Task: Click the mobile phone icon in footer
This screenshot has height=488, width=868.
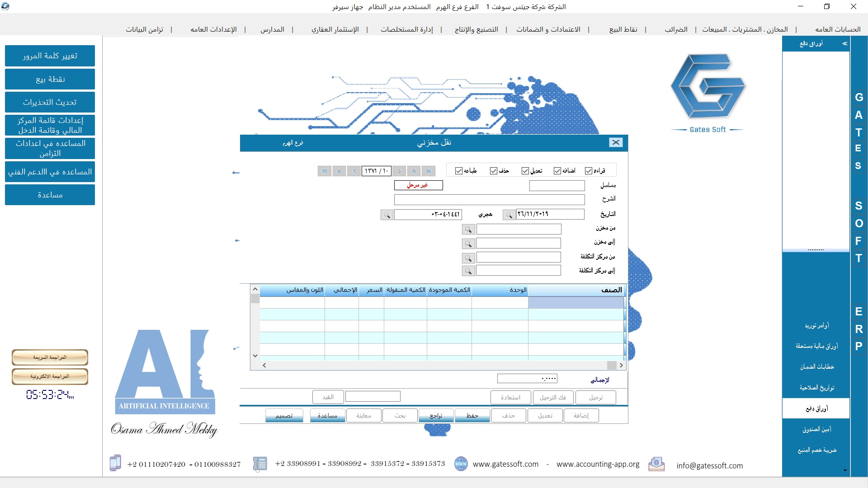Action: (115, 463)
